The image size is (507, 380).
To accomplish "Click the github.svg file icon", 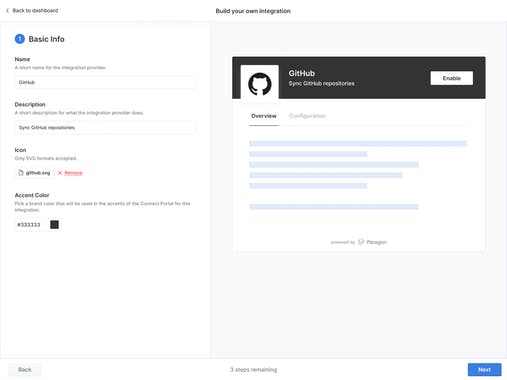I will [x=21, y=173].
